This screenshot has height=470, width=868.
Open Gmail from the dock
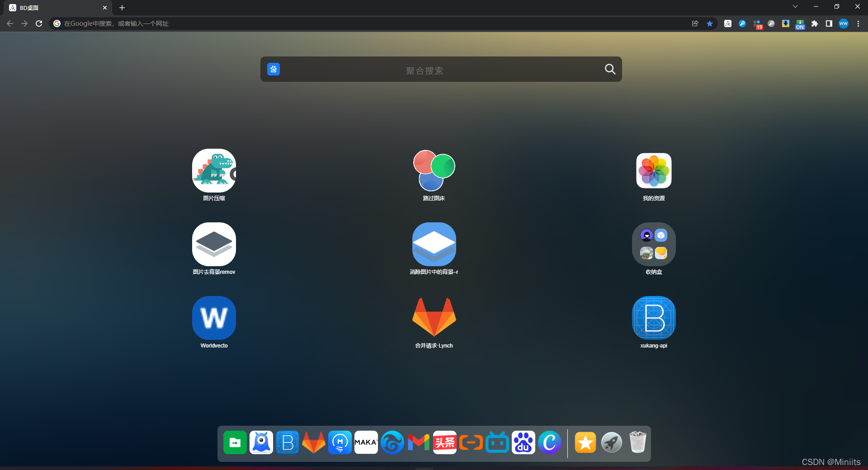coord(419,442)
